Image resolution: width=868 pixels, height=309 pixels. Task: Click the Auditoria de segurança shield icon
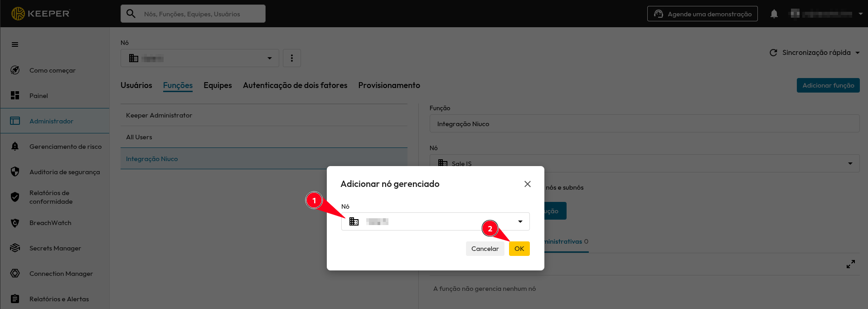[15, 172]
